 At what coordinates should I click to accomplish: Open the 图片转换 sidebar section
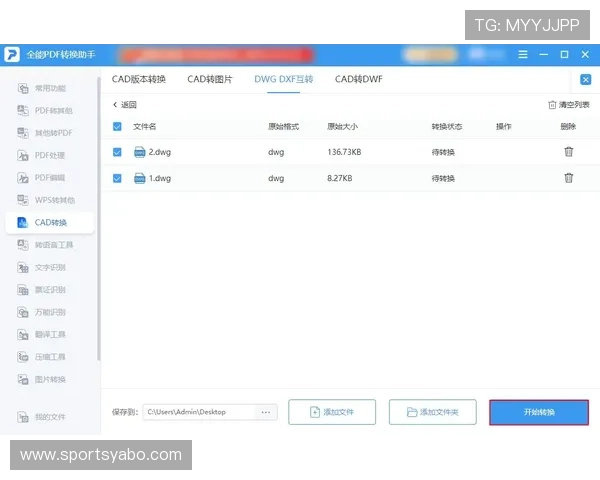click(41, 379)
